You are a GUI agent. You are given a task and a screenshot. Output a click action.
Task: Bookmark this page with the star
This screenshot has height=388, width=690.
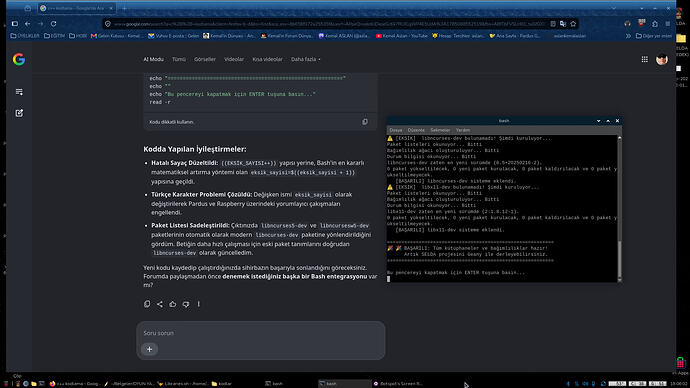tap(573, 24)
